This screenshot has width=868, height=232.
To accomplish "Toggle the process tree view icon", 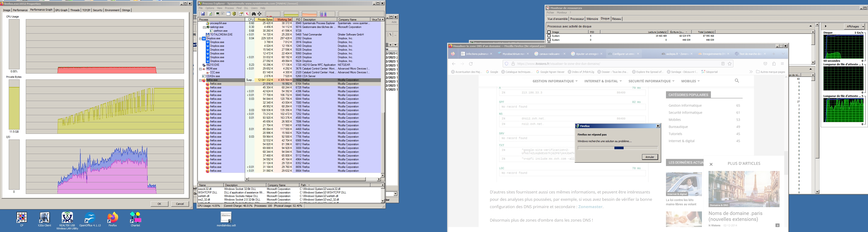I will tap(223, 14).
